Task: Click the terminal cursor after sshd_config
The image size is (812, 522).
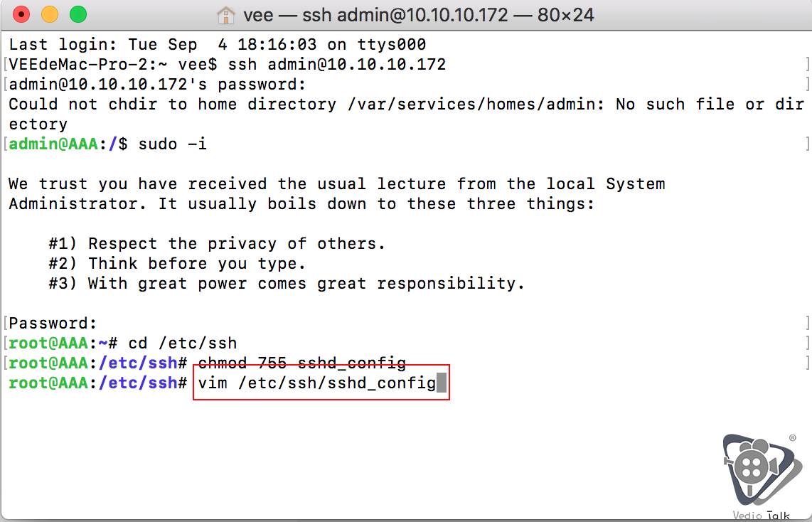Action: pos(442,383)
